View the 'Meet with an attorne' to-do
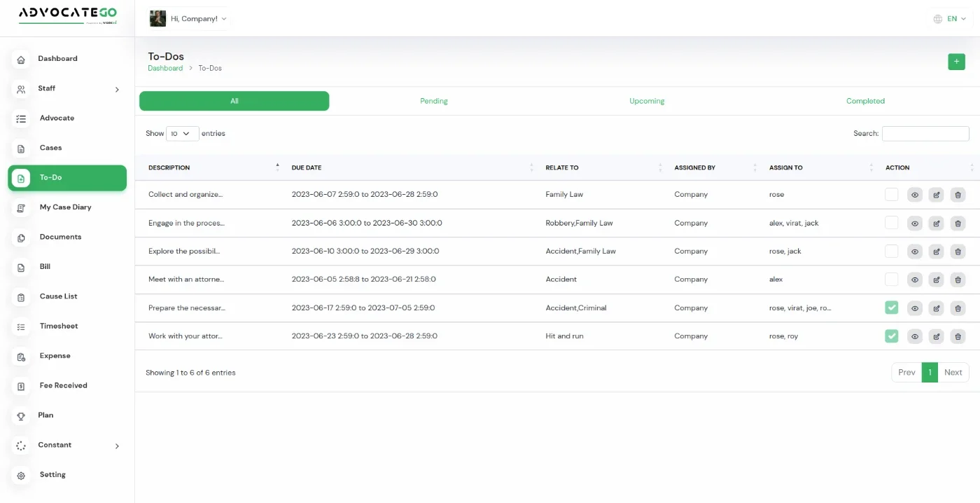 pyautogui.click(x=914, y=280)
